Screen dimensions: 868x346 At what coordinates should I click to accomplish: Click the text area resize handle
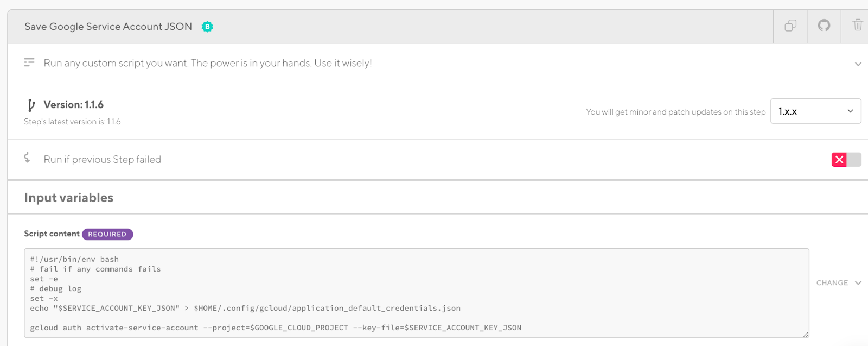(806, 335)
